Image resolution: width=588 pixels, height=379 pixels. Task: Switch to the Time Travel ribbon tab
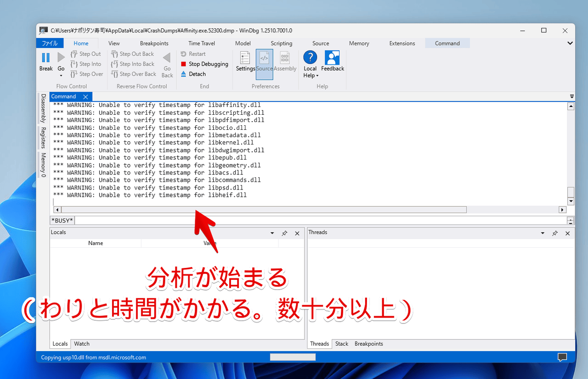pyautogui.click(x=202, y=43)
